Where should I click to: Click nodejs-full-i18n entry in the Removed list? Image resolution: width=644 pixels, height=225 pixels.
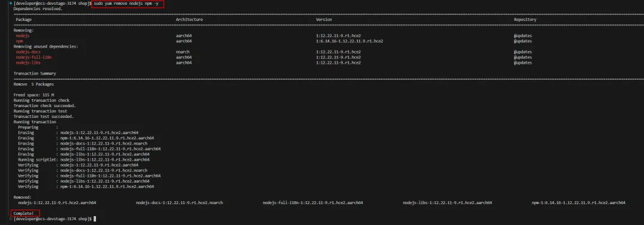313,202
